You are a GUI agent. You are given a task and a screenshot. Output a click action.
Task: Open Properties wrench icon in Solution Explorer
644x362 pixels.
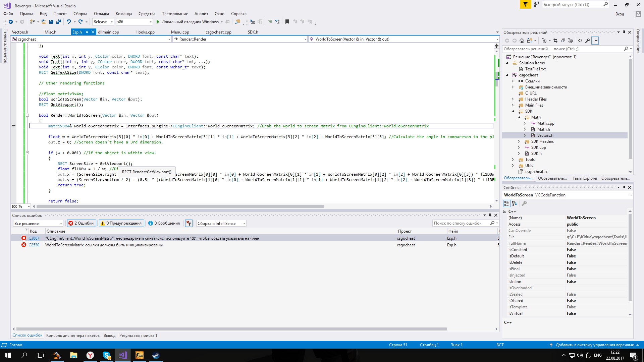[x=587, y=41]
